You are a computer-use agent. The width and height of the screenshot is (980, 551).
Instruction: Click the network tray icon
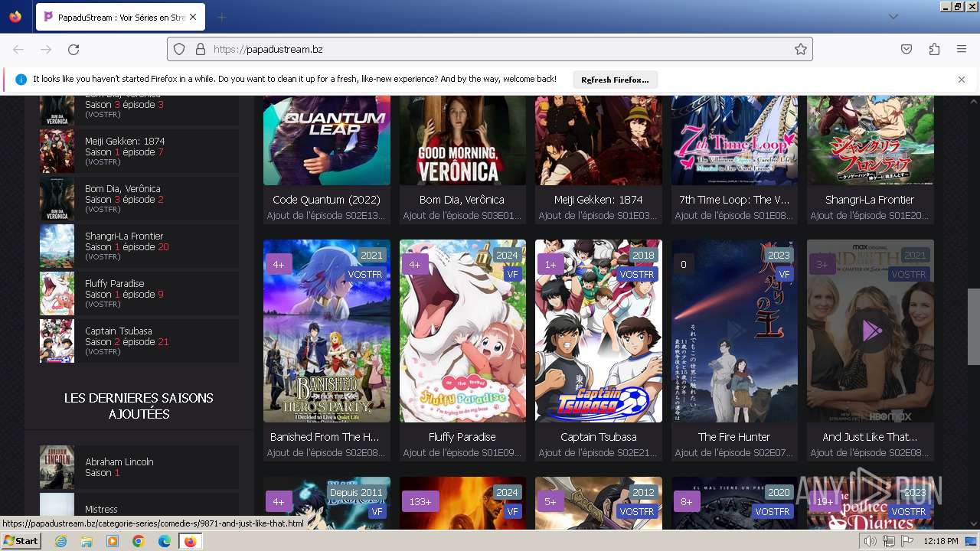click(889, 541)
